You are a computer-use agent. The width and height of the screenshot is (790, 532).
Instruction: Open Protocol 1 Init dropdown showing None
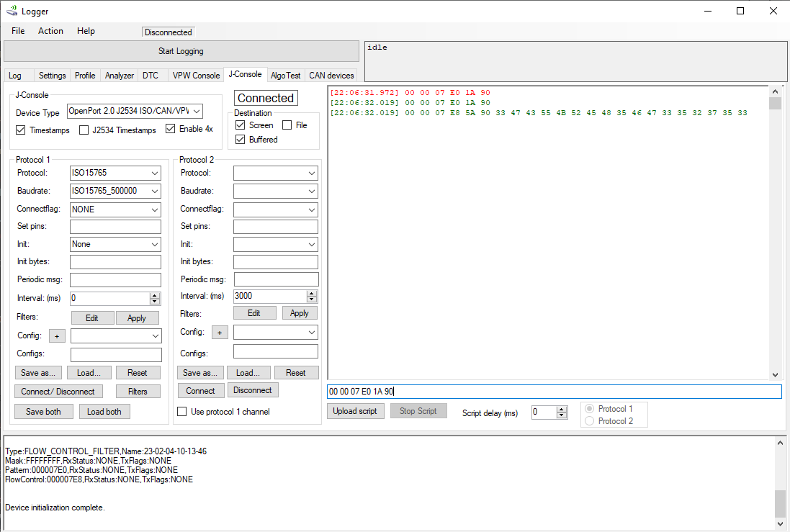point(115,244)
